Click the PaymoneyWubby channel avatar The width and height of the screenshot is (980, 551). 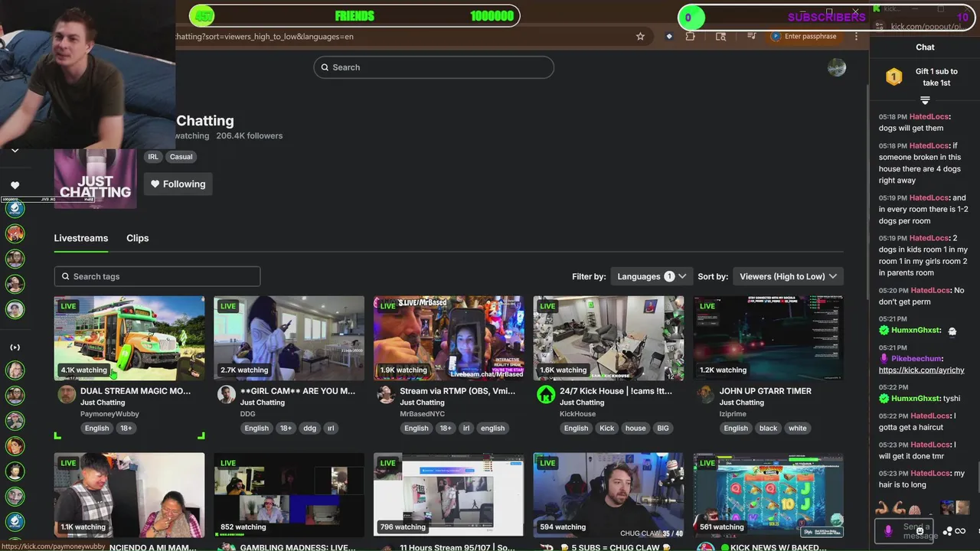[67, 394]
